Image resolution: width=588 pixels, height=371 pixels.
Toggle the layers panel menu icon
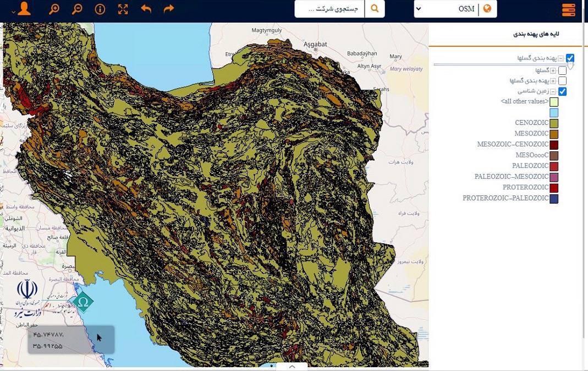[569, 9]
